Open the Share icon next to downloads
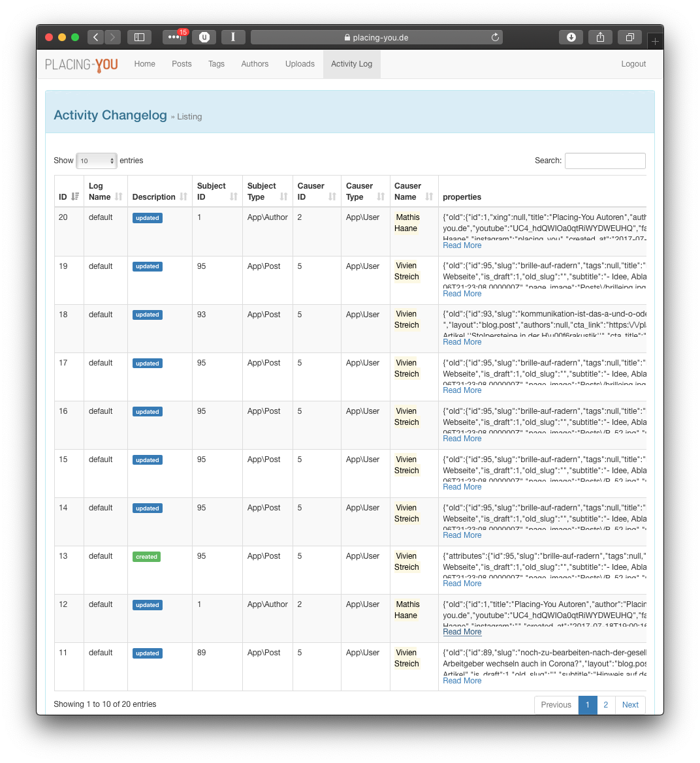Viewport: 700px width, 763px height. 600,37
